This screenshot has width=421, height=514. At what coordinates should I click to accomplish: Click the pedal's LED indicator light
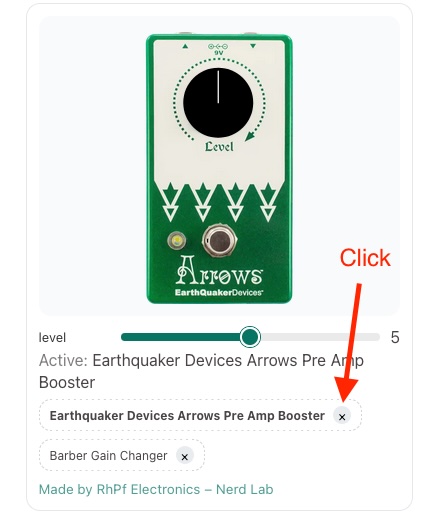click(177, 240)
